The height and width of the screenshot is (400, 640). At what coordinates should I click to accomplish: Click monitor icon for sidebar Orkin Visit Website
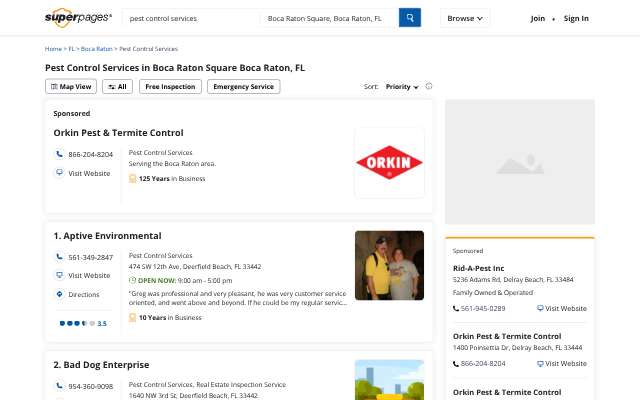tap(540, 363)
